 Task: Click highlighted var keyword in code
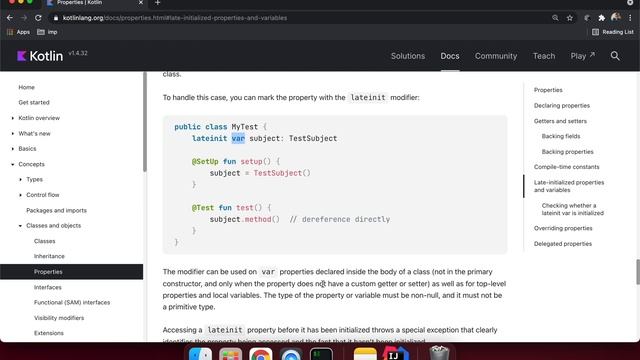pos(238,138)
